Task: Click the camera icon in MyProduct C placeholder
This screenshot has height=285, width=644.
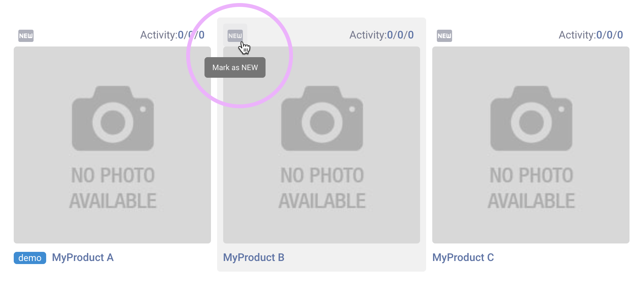Action: coord(531,119)
